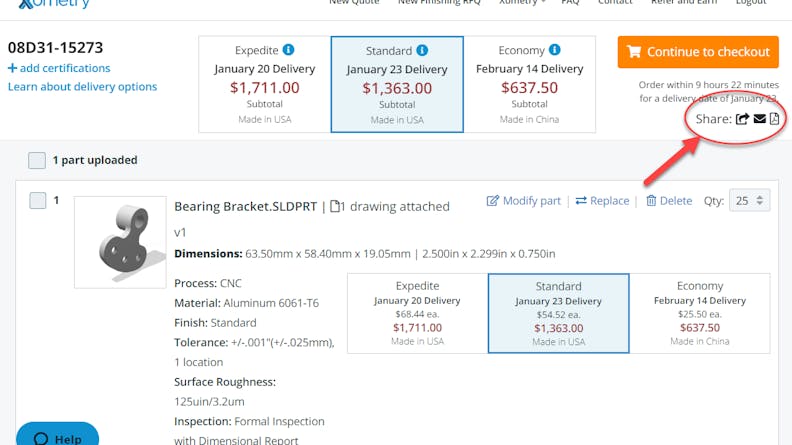The height and width of the screenshot is (445, 792).
Task: Click the Expedite info icon
Action: point(288,50)
